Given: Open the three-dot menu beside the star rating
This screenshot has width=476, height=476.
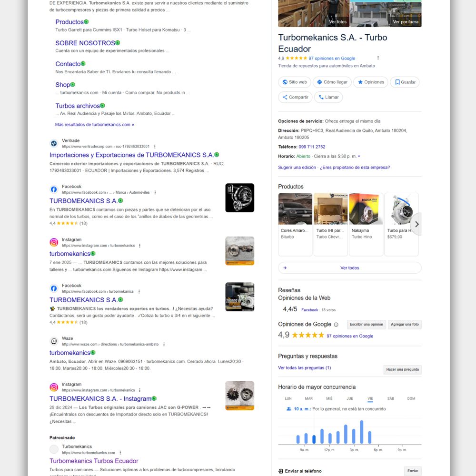Looking at the screenshot, I should pos(378,57).
